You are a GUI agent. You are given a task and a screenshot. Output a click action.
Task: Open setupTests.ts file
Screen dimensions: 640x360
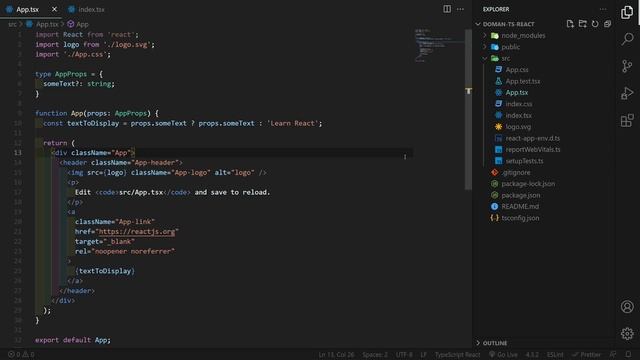(x=524, y=161)
